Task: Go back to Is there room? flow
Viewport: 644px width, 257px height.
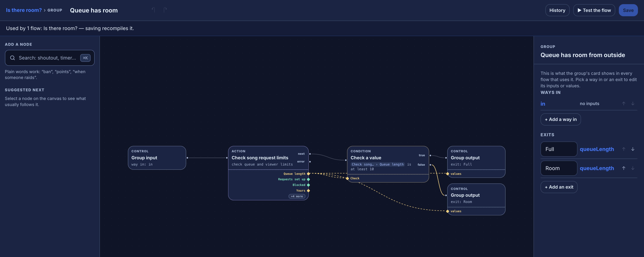Action: pyautogui.click(x=24, y=10)
